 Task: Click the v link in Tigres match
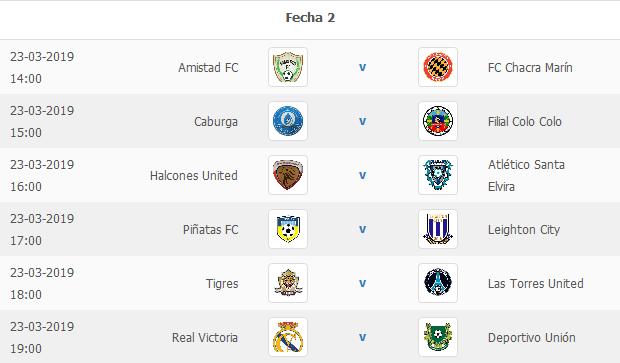[362, 284]
